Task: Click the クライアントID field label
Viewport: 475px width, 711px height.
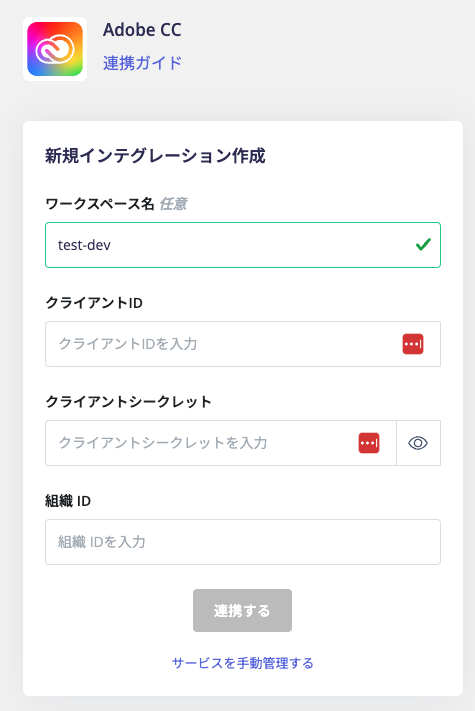Action: tap(94, 303)
